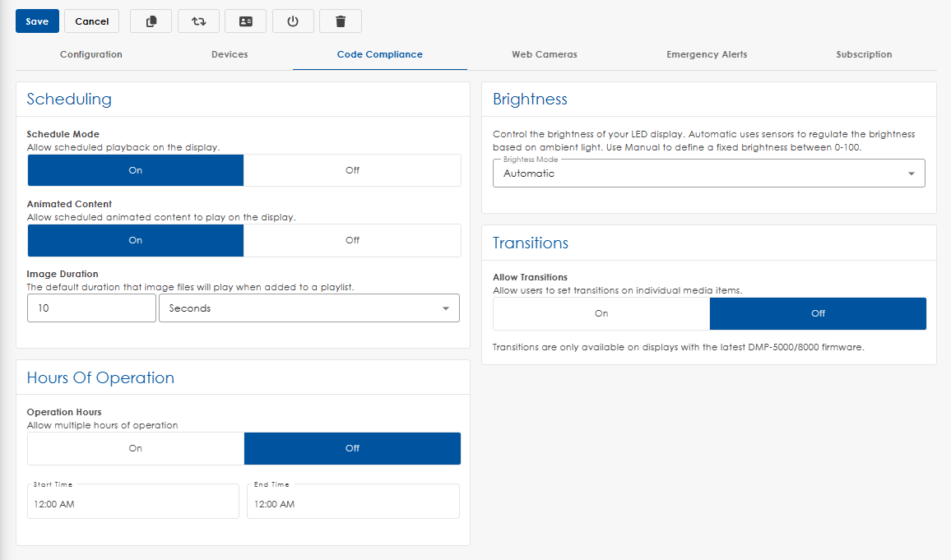The height and width of the screenshot is (560, 951).
Task: Enable Operation Hours with On
Action: click(136, 448)
